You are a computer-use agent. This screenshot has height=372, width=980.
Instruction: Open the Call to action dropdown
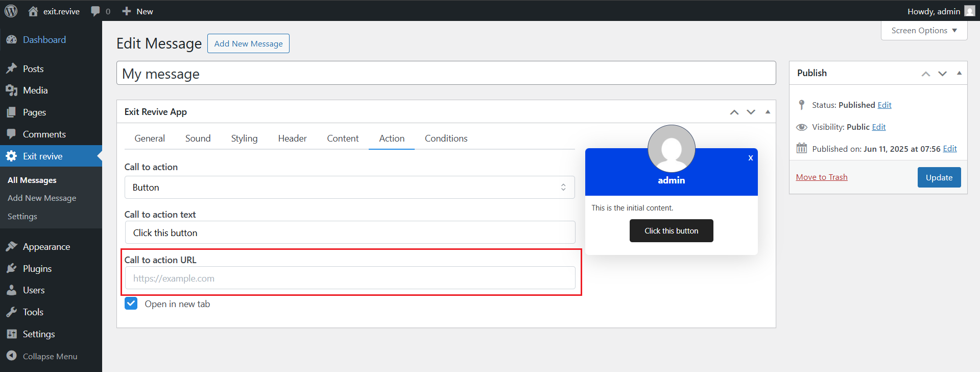click(349, 188)
